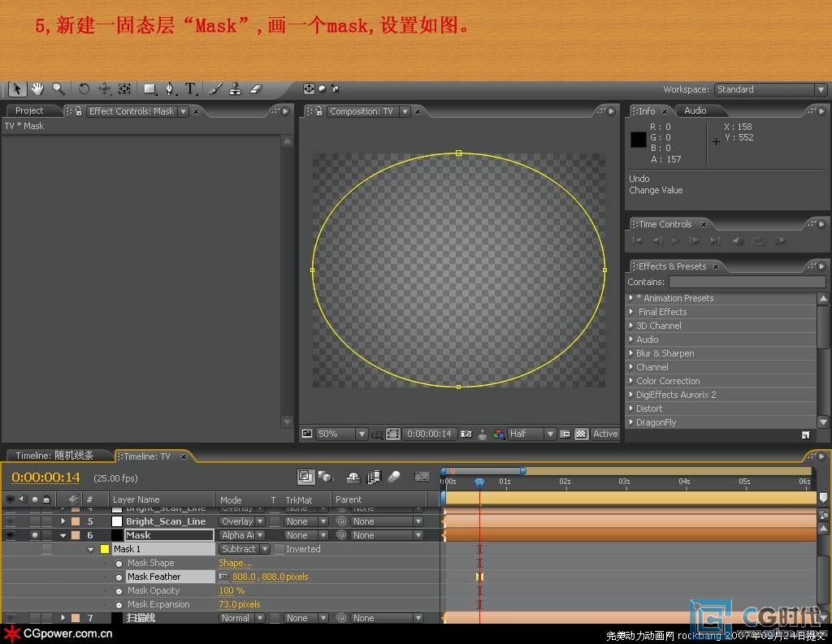Click the Live Update timeline icon
The height and width of the screenshot is (644, 832).
305,477
